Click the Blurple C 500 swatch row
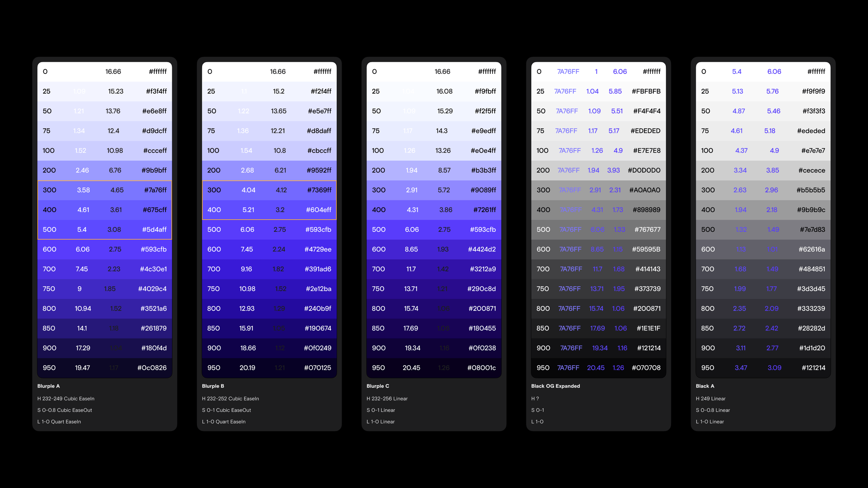Viewport: 868px width, 488px height. coord(434,230)
